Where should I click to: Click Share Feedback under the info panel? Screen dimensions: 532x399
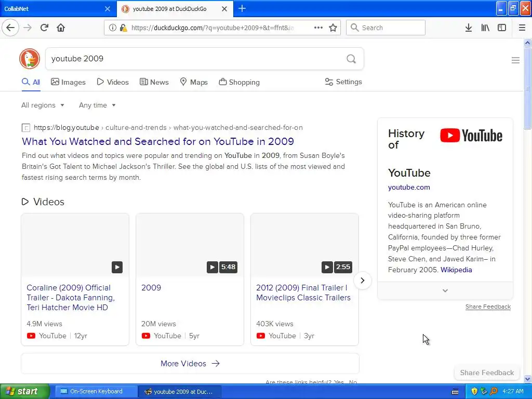point(488,307)
